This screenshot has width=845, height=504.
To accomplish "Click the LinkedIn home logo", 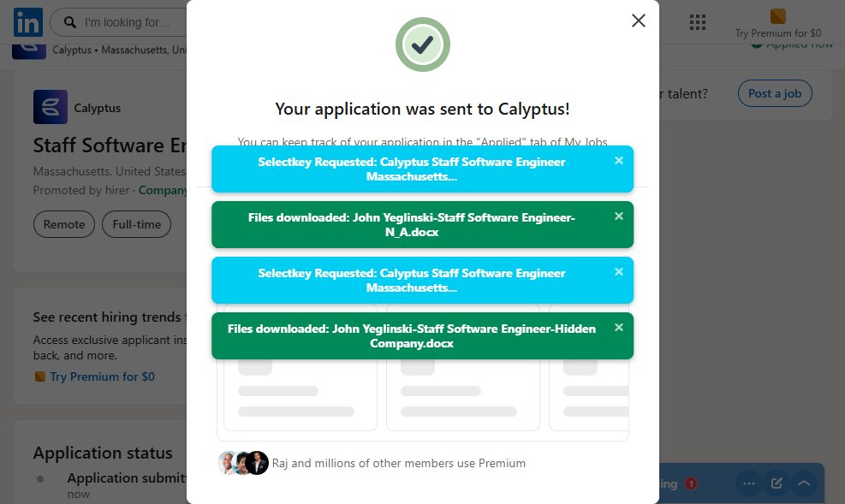I will (x=27, y=22).
